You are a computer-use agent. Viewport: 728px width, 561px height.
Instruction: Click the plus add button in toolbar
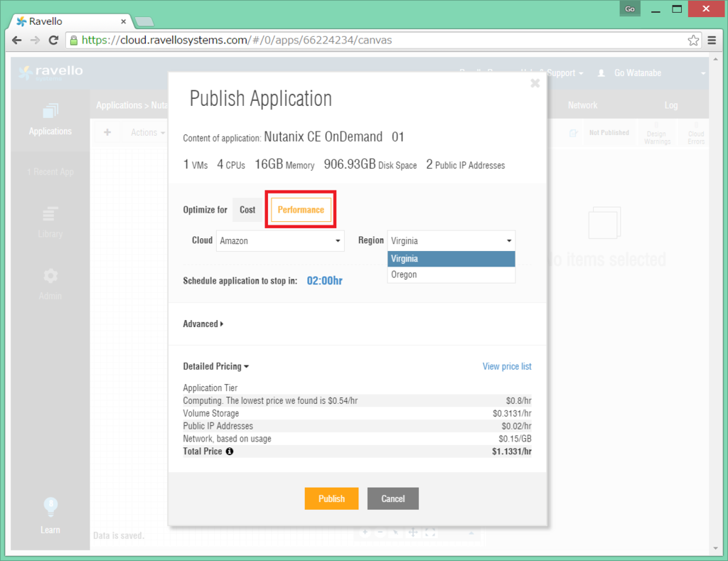click(107, 132)
